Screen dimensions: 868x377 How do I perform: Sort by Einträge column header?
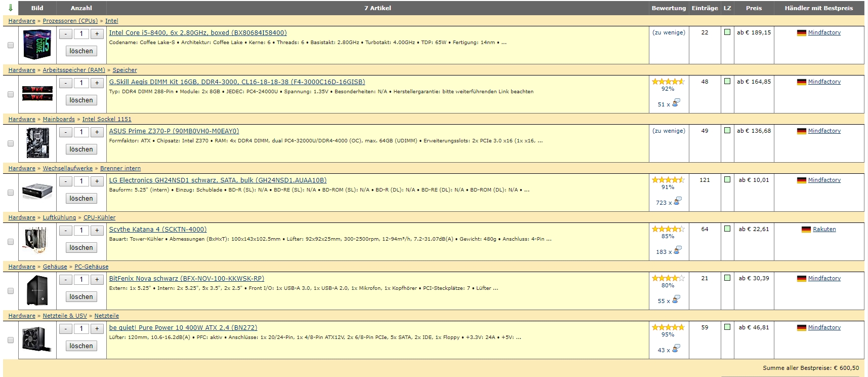pyautogui.click(x=705, y=8)
